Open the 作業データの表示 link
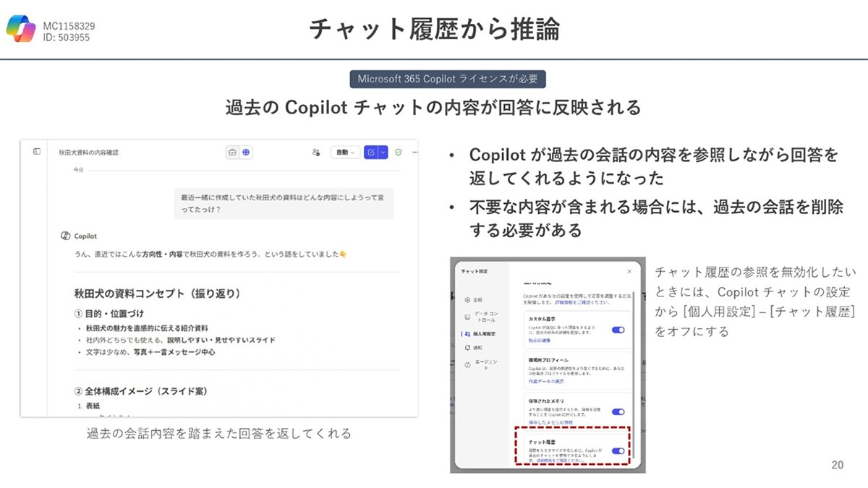Viewport: 868px width, 488px height. [546, 380]
